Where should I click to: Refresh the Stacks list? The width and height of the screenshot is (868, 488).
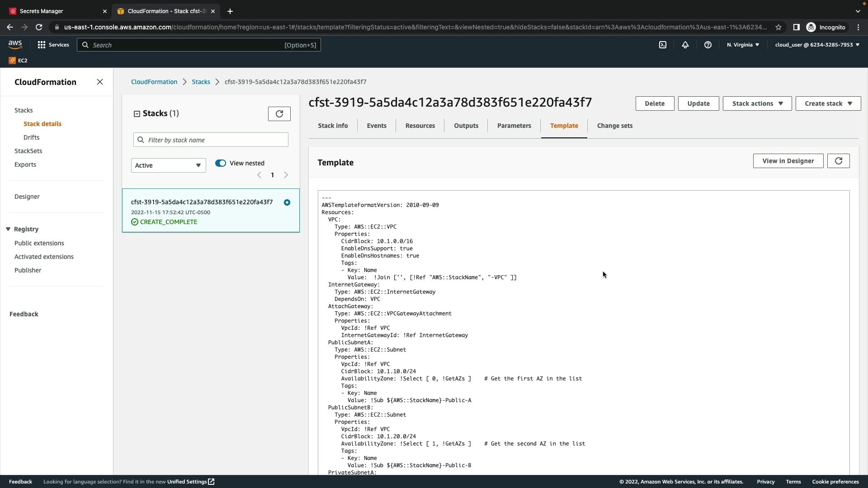pos(279,114)
